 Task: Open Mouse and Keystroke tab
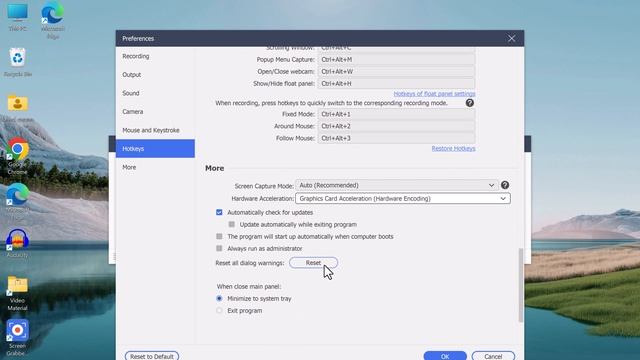(155, 130)
